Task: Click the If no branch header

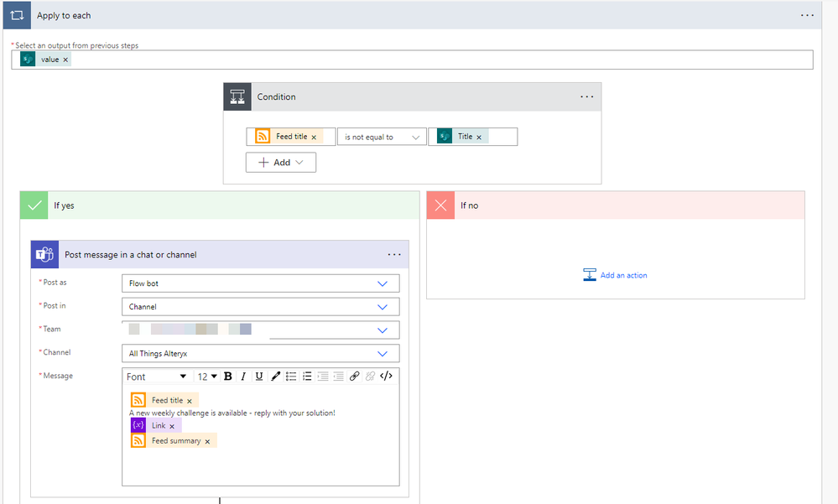Action: click(x=616, y=205)
